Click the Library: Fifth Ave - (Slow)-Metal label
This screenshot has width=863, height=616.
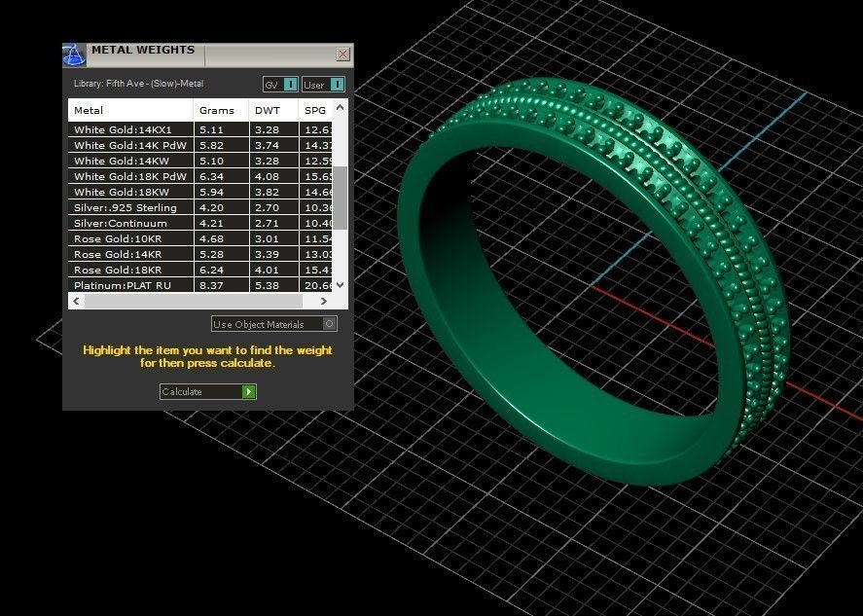point(139,84)
